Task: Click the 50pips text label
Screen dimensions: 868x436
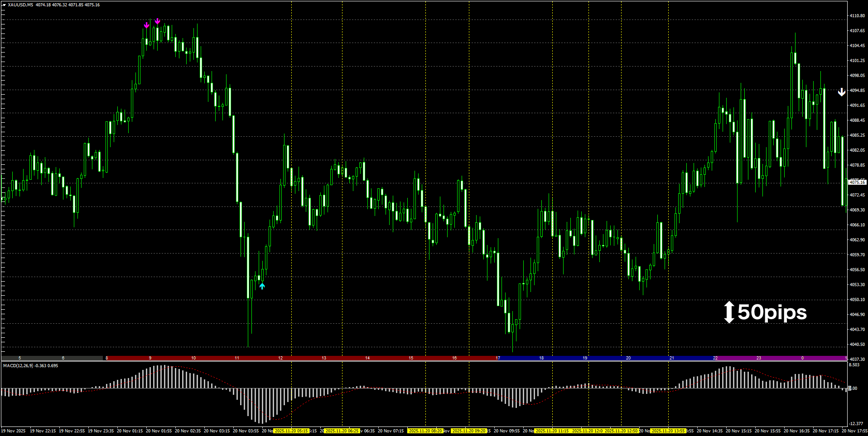Action: click(772, 312)
